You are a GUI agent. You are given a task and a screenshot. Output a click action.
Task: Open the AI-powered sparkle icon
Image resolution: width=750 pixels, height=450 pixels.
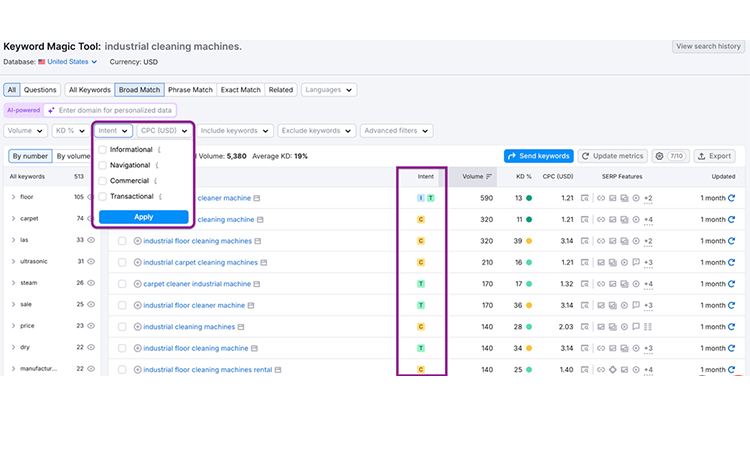(51, 110)
